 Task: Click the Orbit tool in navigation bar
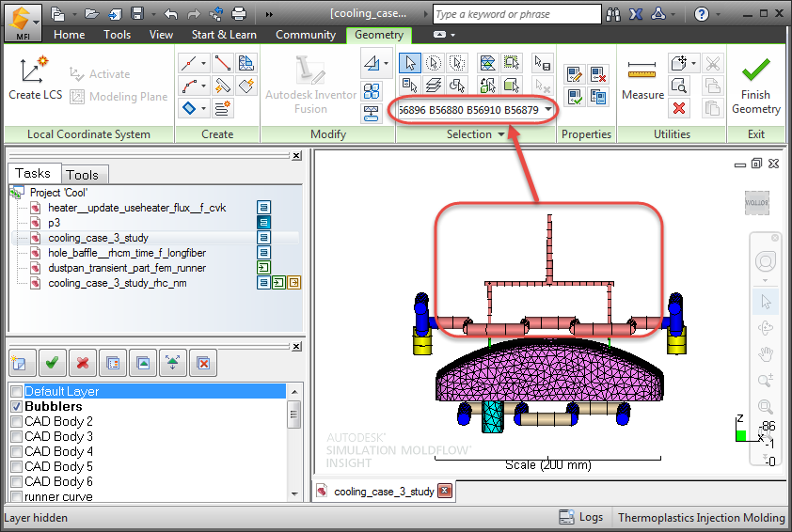[x=766, y=328]
